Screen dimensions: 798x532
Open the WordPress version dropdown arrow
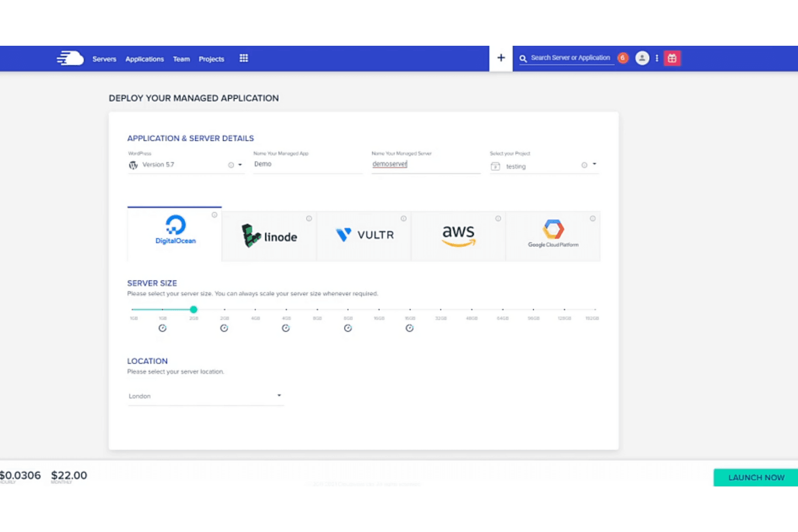[x=240, y=165]
